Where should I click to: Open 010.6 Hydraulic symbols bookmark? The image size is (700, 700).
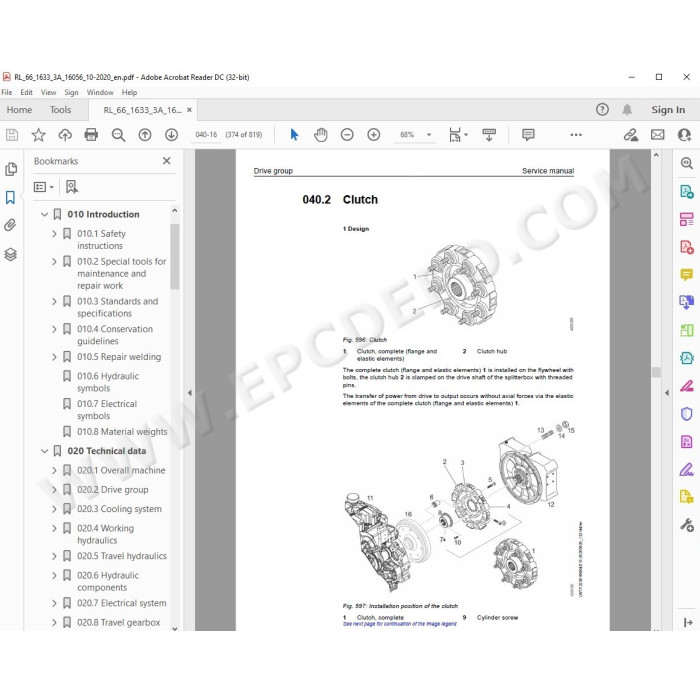[x=108, y=382]
